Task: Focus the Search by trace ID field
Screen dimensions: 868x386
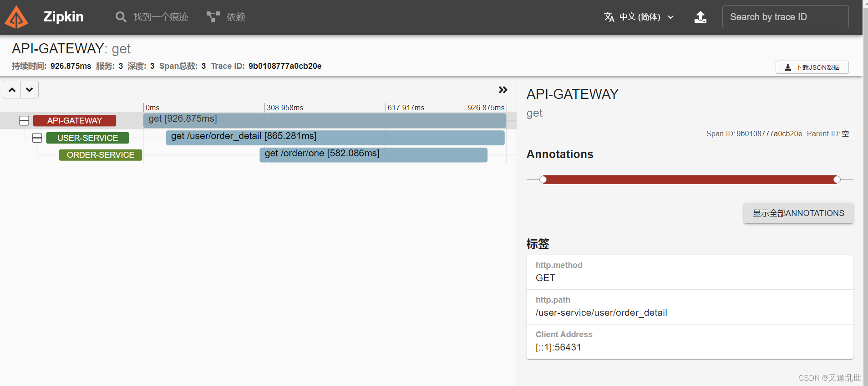Action: 785,17
